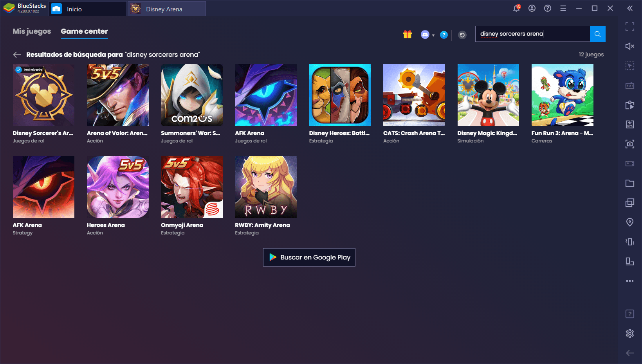Image resolution: width=642 pixels, height=364 pixels.
Task: Open the gift box rewards icon
Action: (408, 34)
